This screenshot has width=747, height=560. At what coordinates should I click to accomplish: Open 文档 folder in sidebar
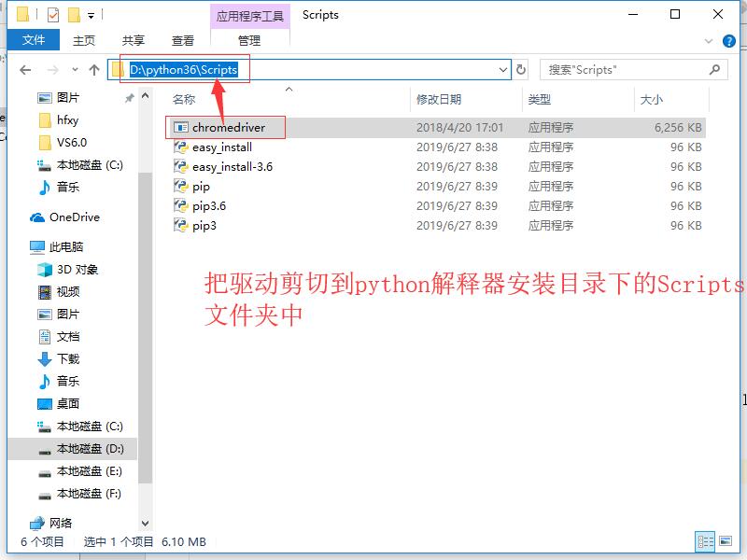[59, 337]
